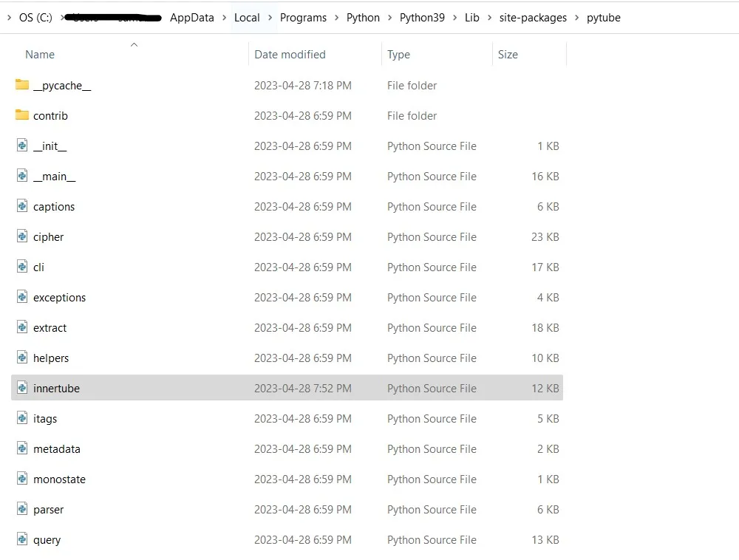Click pytube in the address bar
The height and width of the screenshot is (560, 739).
tap(603, 18)
